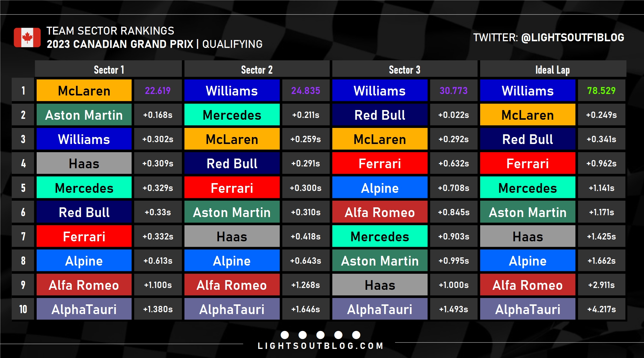Click the row number 10 cell

point(23,309)
